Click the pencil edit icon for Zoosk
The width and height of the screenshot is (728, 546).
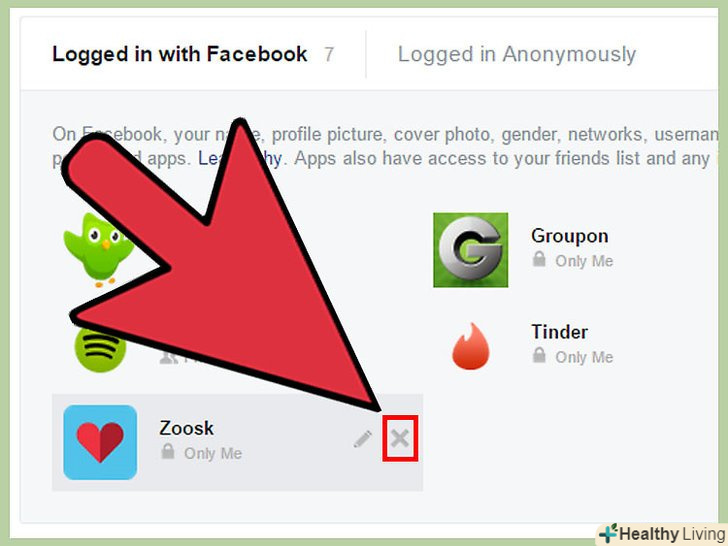click(363, 439)
